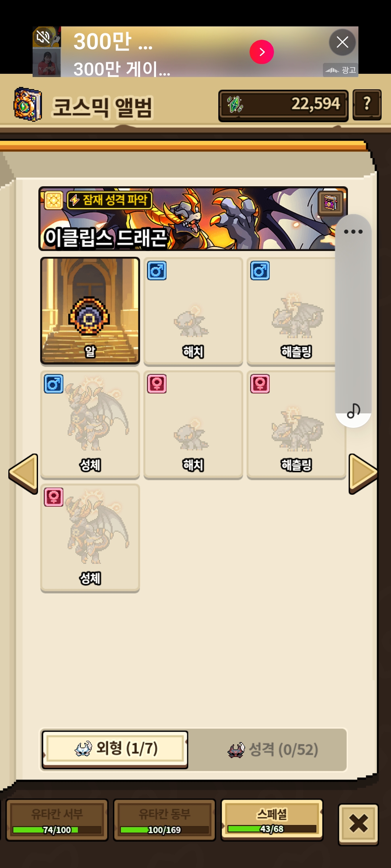Tap the Cosmic Album book icon

(28, 105)
